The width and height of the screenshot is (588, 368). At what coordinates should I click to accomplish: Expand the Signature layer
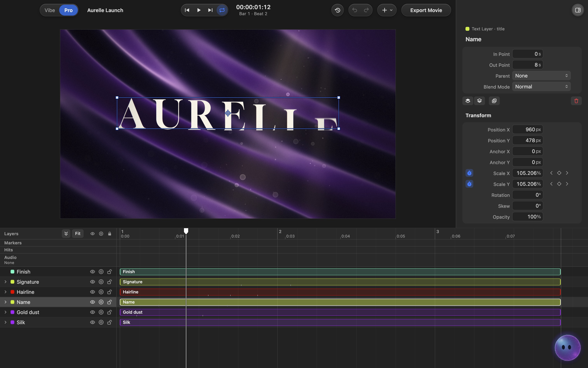5,282
